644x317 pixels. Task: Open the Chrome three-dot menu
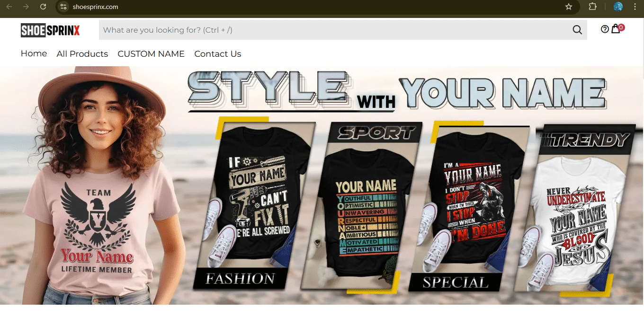[635, 7]
